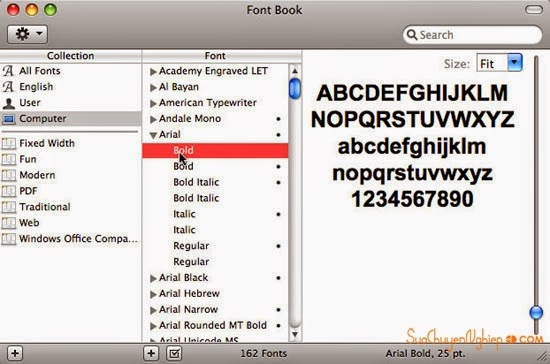This screenshot has width=550, height=364.
Task: Click the toolbar toggle pill button
Action: click(x=534, y=10)
